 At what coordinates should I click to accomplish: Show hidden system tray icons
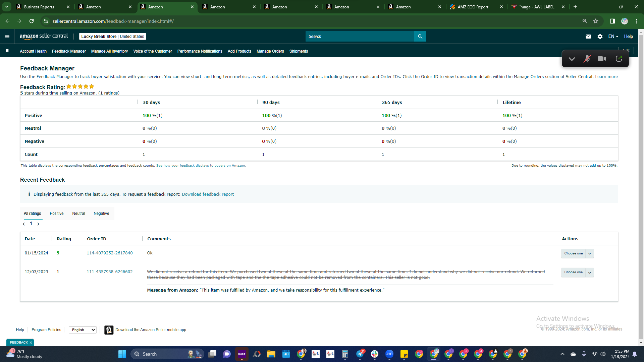click(x=562, y=354)
